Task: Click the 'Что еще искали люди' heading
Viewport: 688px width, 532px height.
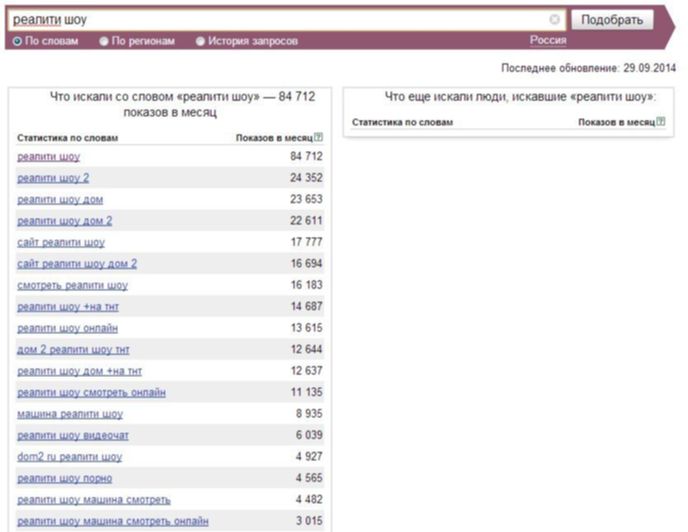Action: point(520,97)
